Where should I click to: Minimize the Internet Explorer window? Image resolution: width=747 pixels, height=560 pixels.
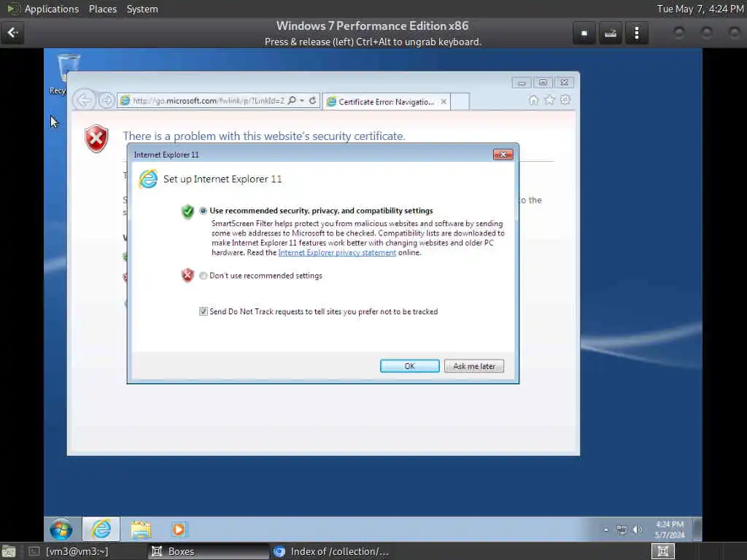tap(522, 83)
